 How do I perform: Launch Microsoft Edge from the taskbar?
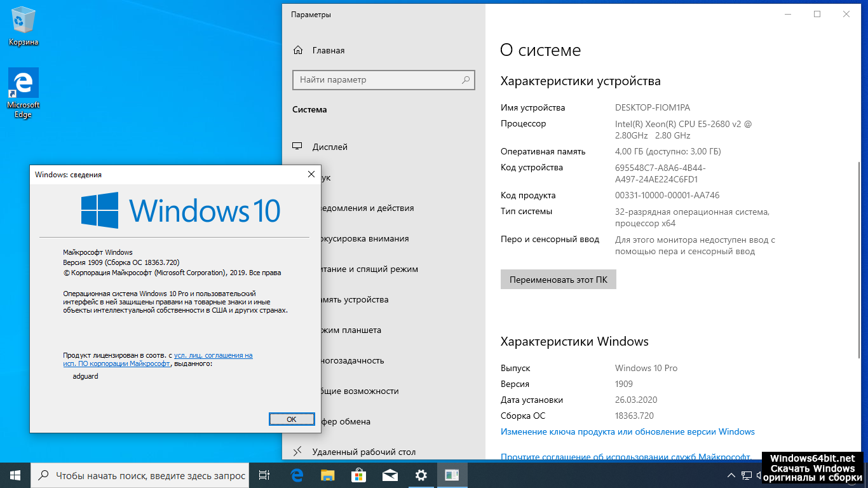tap(297, 475)
